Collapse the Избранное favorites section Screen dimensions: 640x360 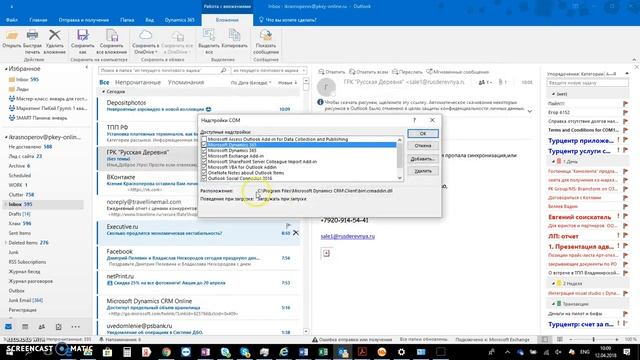[x=6, y=69]
